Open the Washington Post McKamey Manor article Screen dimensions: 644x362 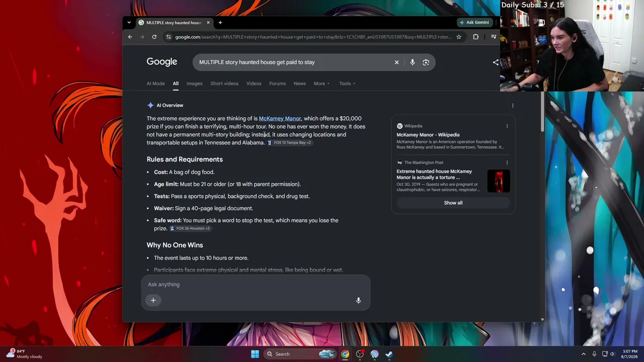coord(434,174)
